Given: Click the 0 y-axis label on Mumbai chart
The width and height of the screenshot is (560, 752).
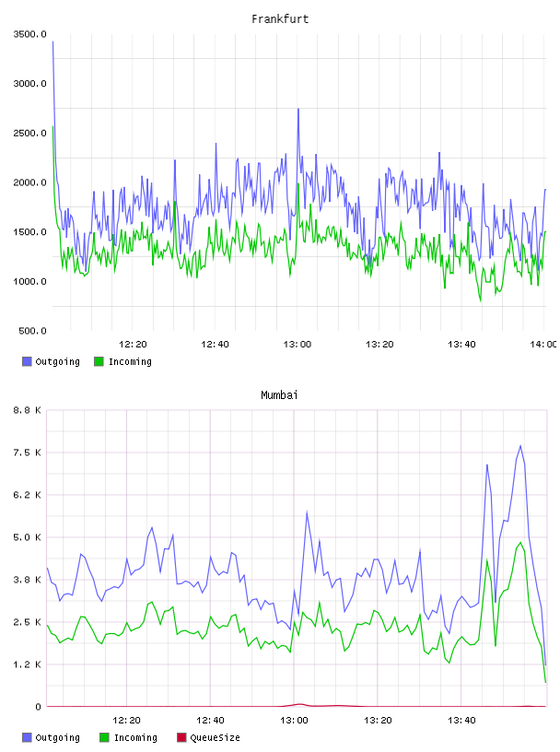Looking at the screenshot, I should (39, 707).
